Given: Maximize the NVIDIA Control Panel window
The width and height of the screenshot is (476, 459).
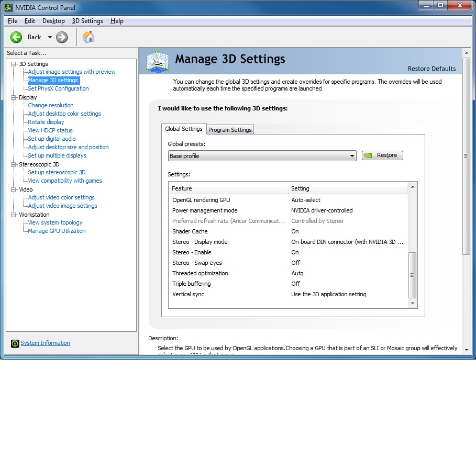Looking at the screenshot, I should point(440,5).
